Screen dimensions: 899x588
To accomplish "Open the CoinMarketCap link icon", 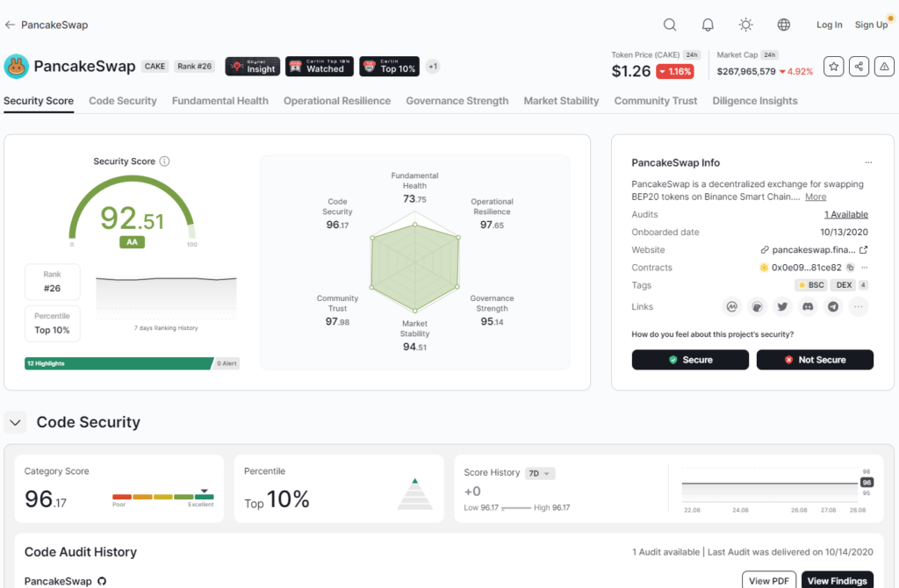I will [732, 306].
